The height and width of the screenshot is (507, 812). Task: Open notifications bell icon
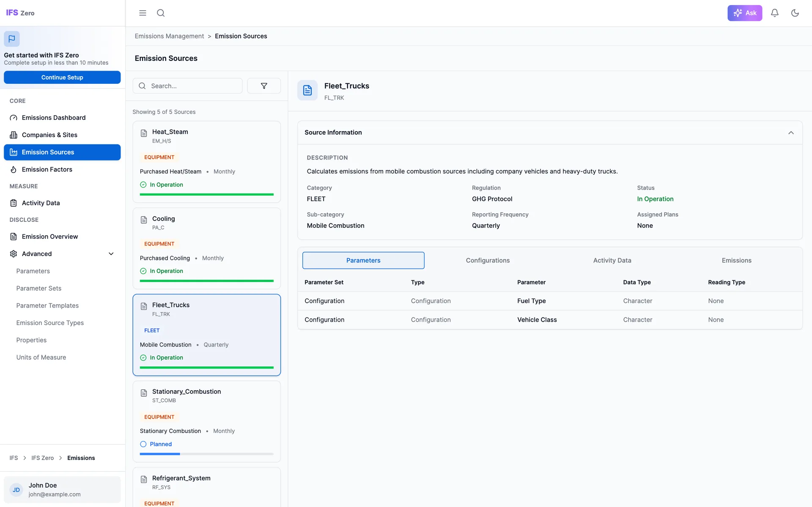pyautogui.click(x=774, y=13)
